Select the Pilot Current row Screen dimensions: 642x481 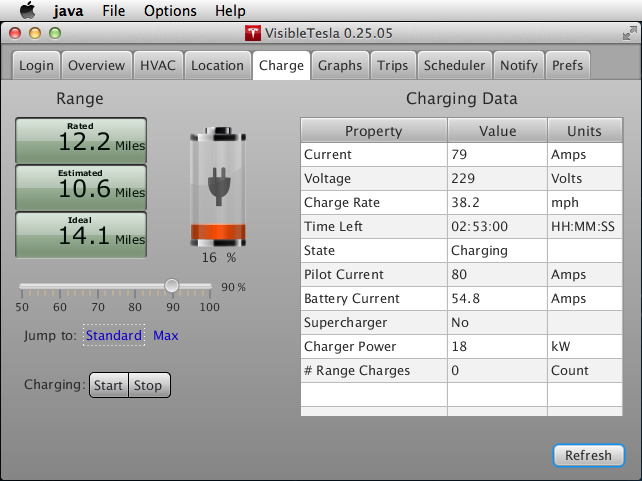(x=461, y=274)
